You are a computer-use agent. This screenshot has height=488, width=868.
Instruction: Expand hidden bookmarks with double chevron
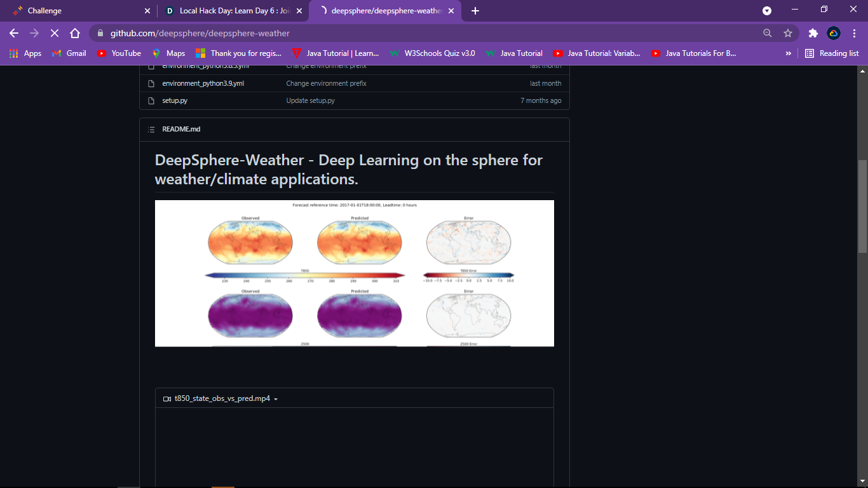click(x=789, y=53)
